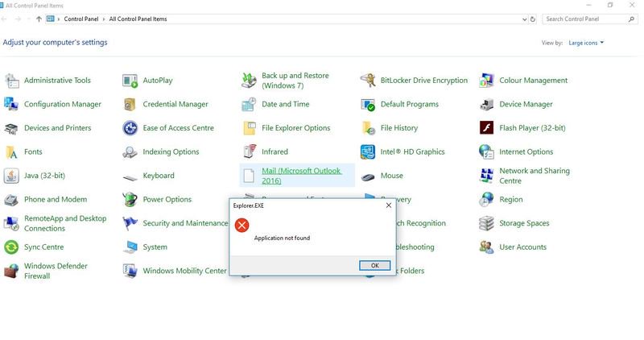Open Internet Options icon
This screenshot has height=340, width=644.
point(487,151)
